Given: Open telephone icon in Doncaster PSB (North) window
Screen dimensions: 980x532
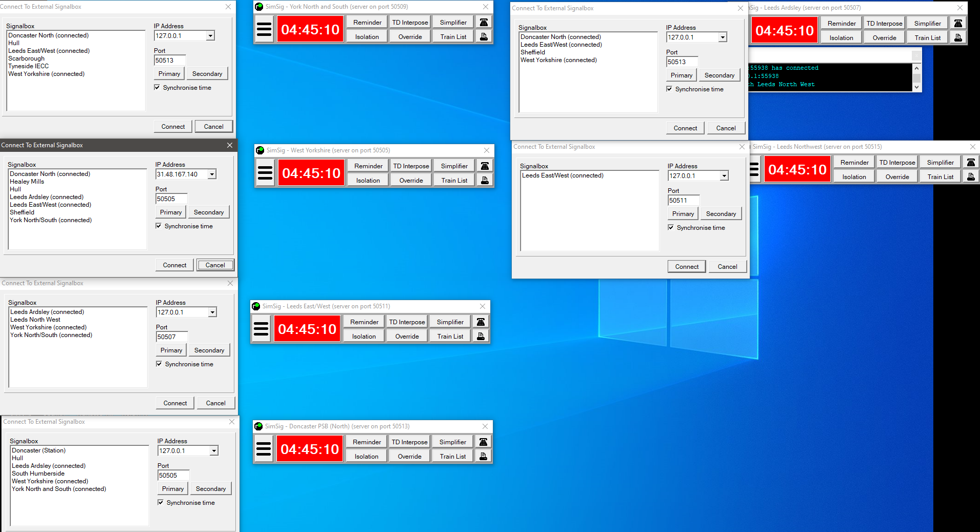Looking at the screenshot, I should 483,442.
